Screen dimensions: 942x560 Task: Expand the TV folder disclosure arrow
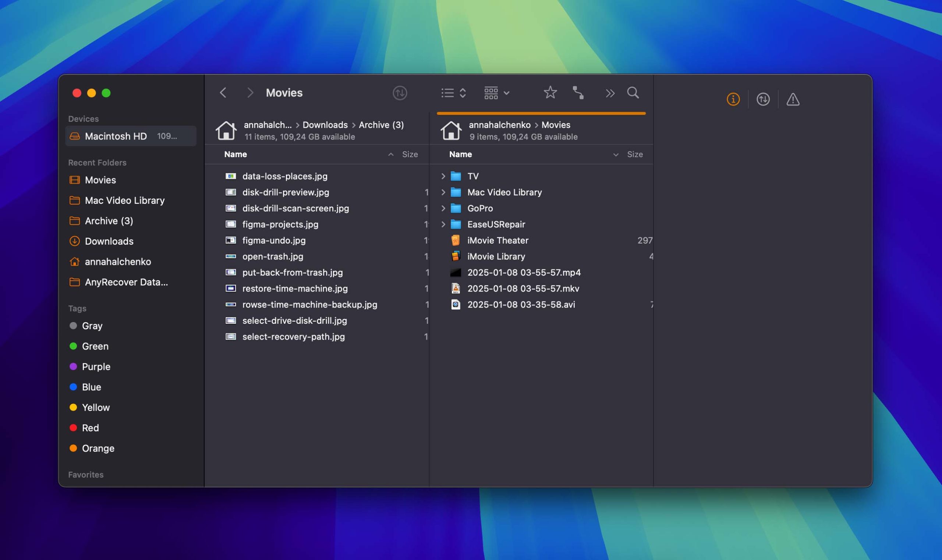pos(443,176)
